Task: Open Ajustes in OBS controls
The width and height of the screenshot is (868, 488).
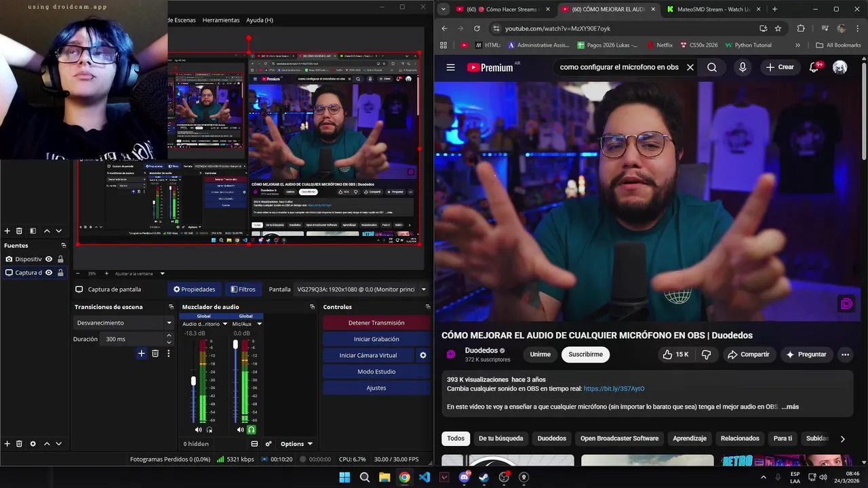Action: (376, 388)
